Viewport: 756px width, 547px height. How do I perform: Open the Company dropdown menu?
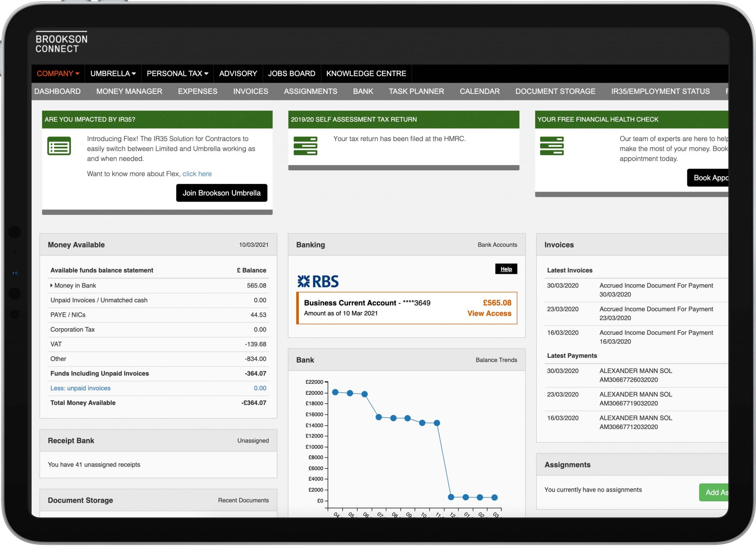point(58,73)
